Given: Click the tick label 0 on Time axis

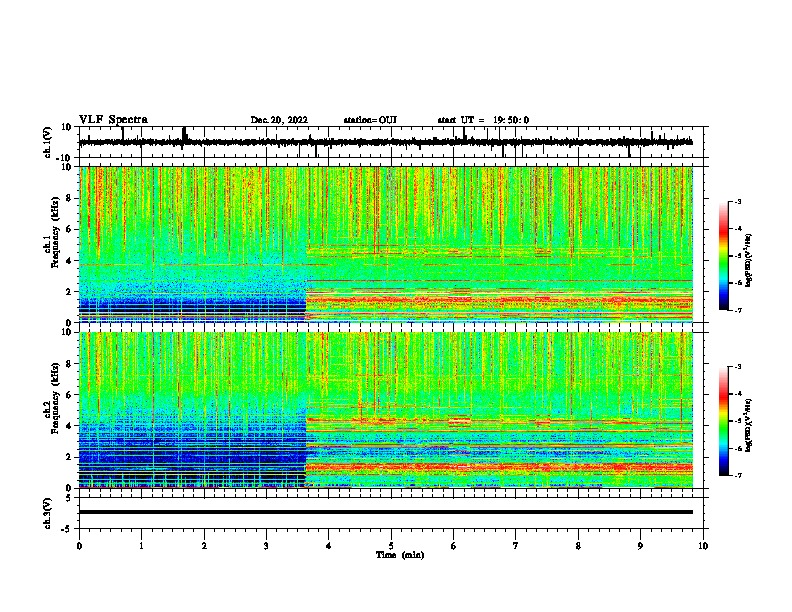Looking at the screenshot, I should (x=79, y=546).
